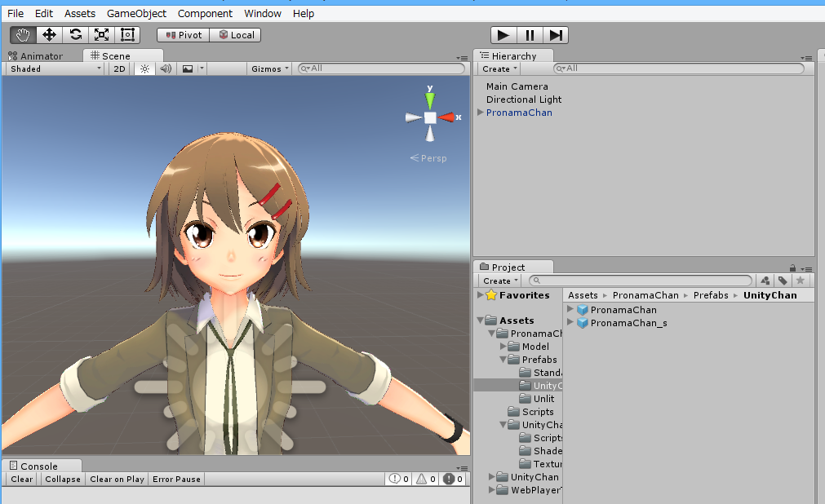The width and height of the screenshot is (825, 504).
Task: Select the Hand tool in toolbar
Action: (23, 35)
